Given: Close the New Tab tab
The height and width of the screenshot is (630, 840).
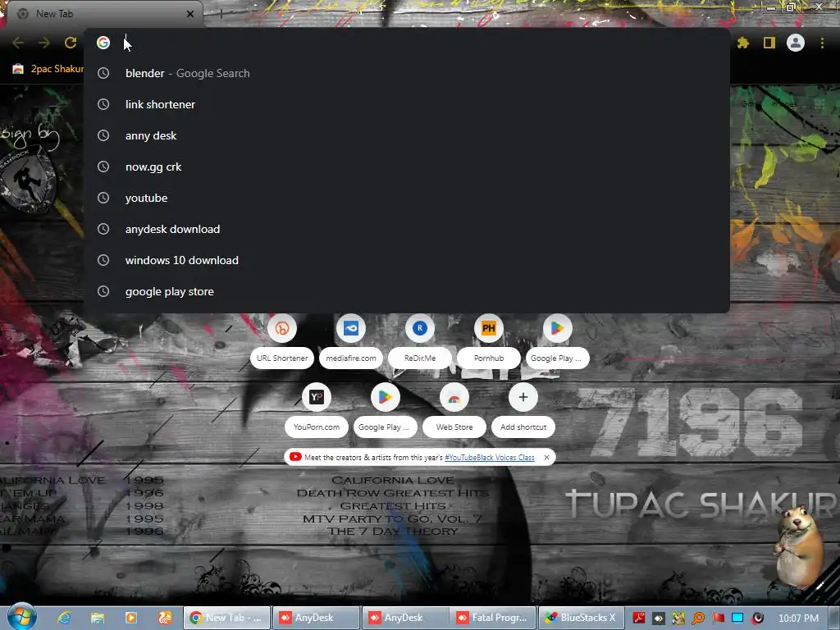Looking at the screenshot, I should coord(190,14).
